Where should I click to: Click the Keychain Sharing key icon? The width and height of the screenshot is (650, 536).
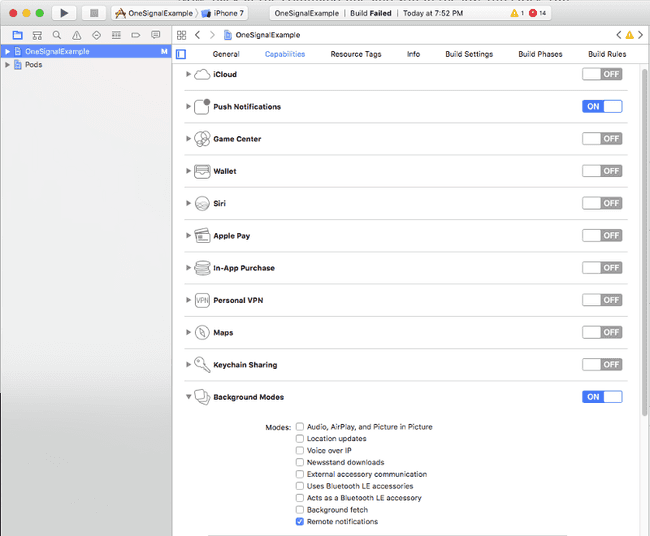[x=202, y=365]
